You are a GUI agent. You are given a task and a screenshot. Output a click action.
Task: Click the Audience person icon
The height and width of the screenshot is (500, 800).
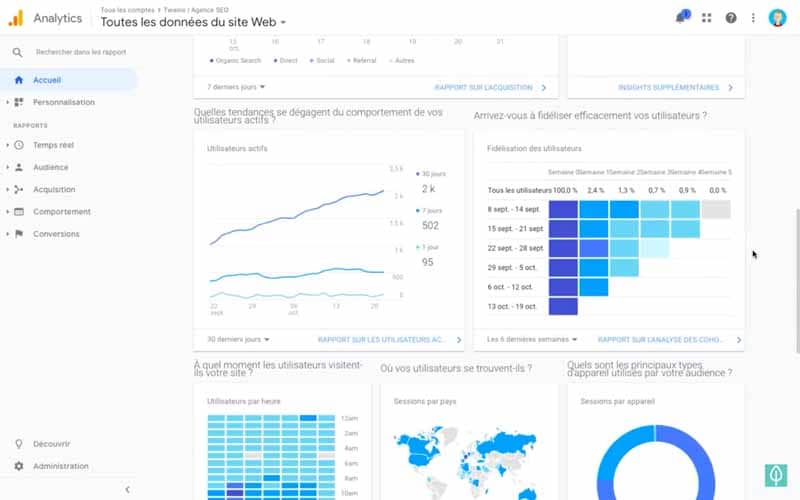[x=19, y=167]
